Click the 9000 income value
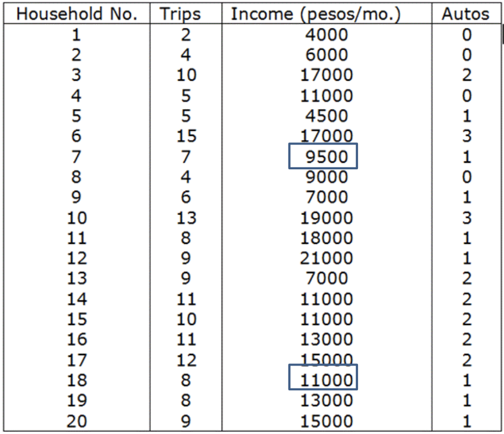This screenshot has height=434, width=504. (x=327, y=177)
